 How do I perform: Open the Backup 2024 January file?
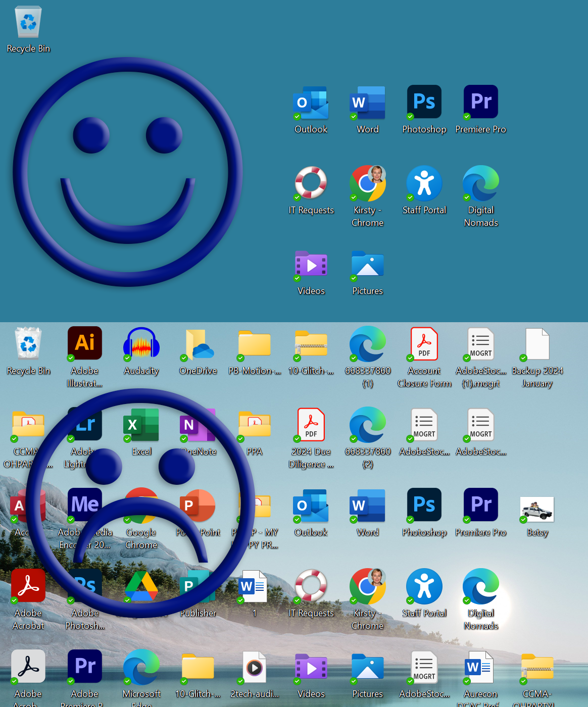536,343
